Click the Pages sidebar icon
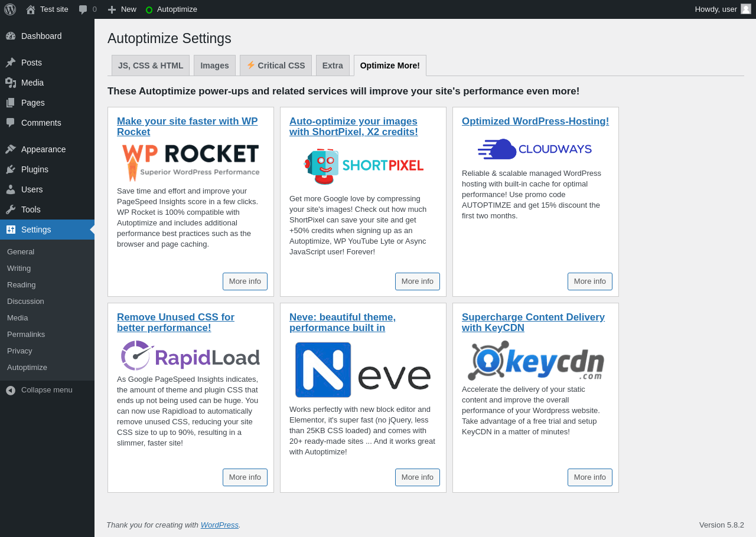The height and width of the screenshot is (537, 756). (11, 103)
